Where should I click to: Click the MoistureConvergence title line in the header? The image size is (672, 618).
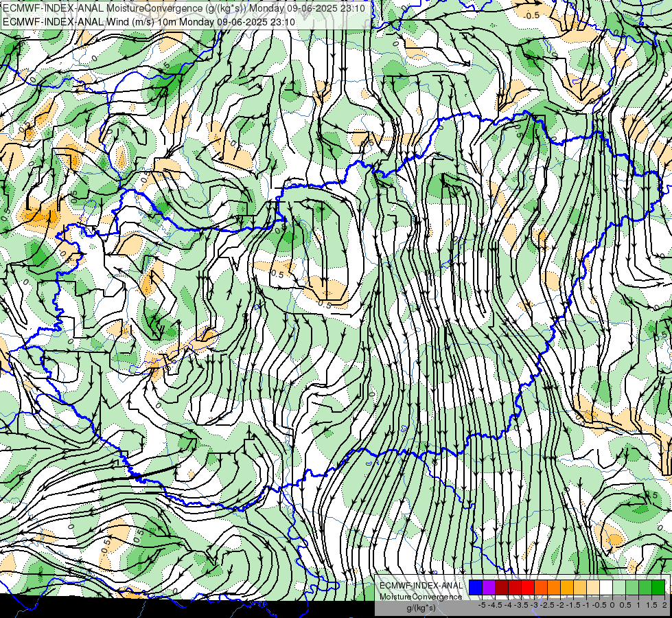[x=184, y=8]
